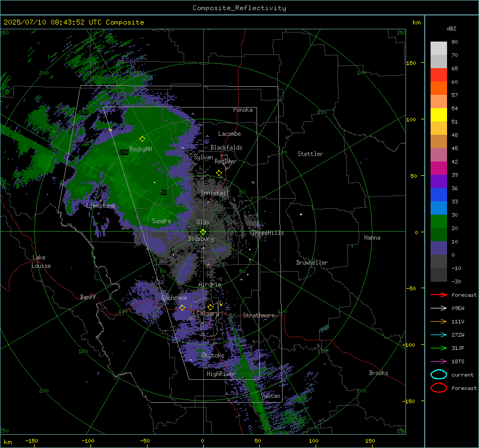Click white asterisk marker east of Innisfail
Viewport: 479px width, 448px height.
point(253,183)
